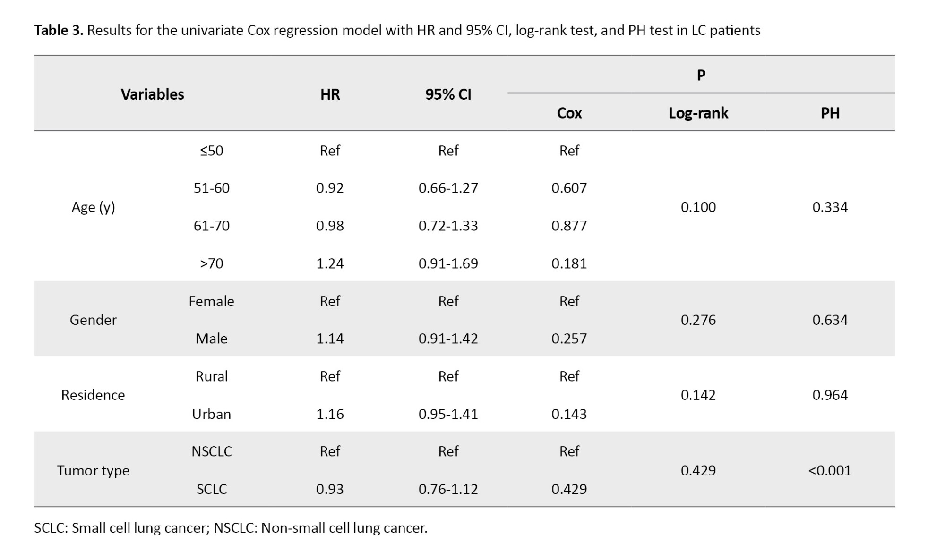
Task: Select the Age (y) row label
Action: (x=93, y=207)
